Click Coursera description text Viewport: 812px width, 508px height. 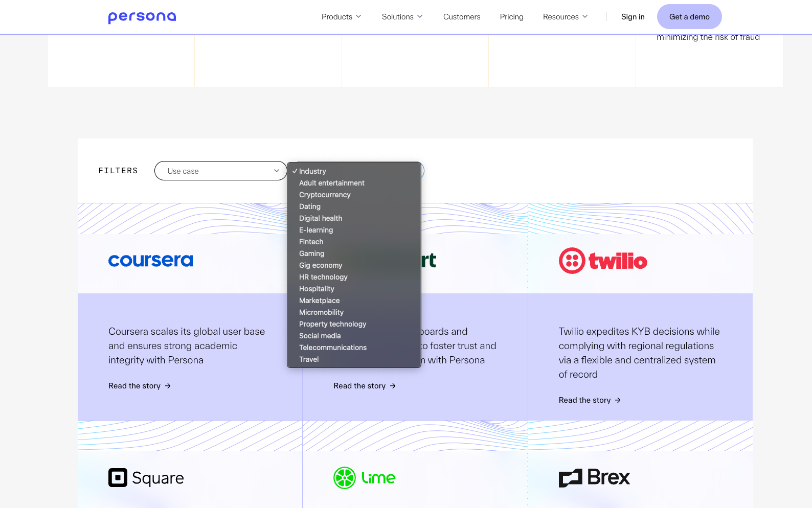point(187,346)
